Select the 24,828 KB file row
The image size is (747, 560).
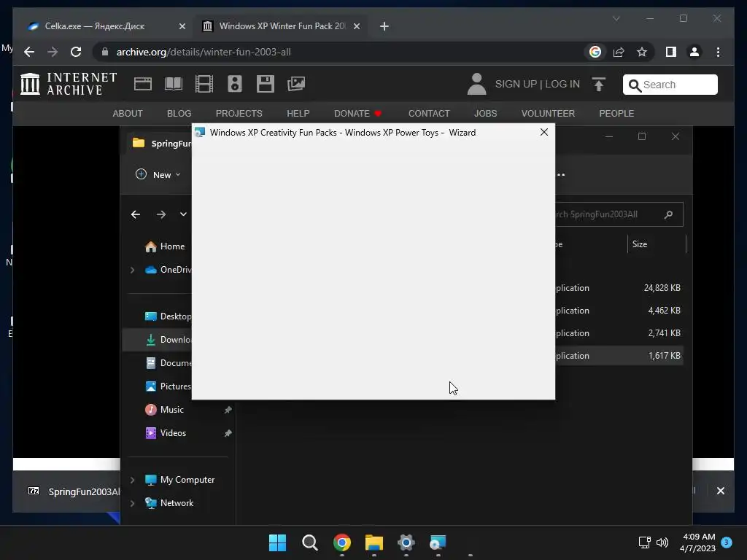click(x=619, y=288)
